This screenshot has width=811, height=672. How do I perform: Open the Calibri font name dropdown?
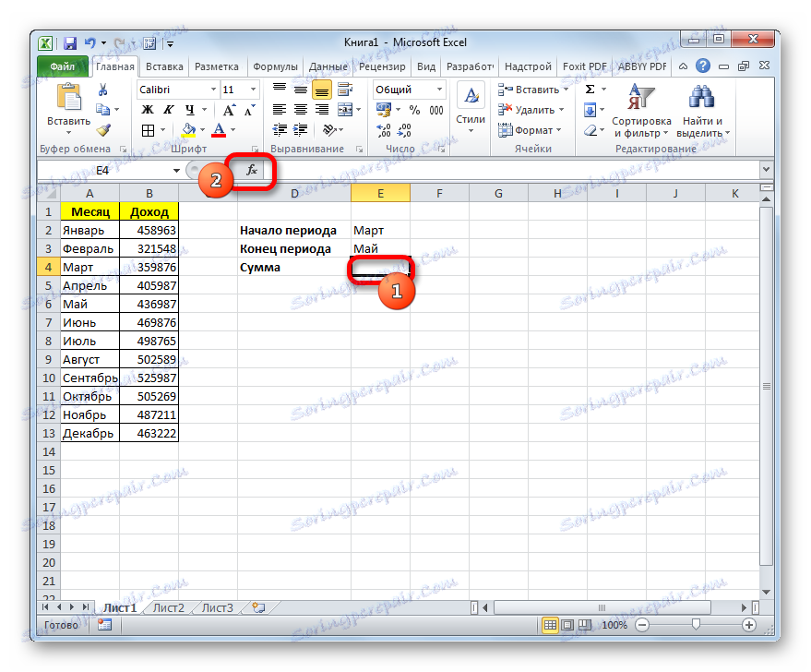pyautogui.click(x=213, y=90)
